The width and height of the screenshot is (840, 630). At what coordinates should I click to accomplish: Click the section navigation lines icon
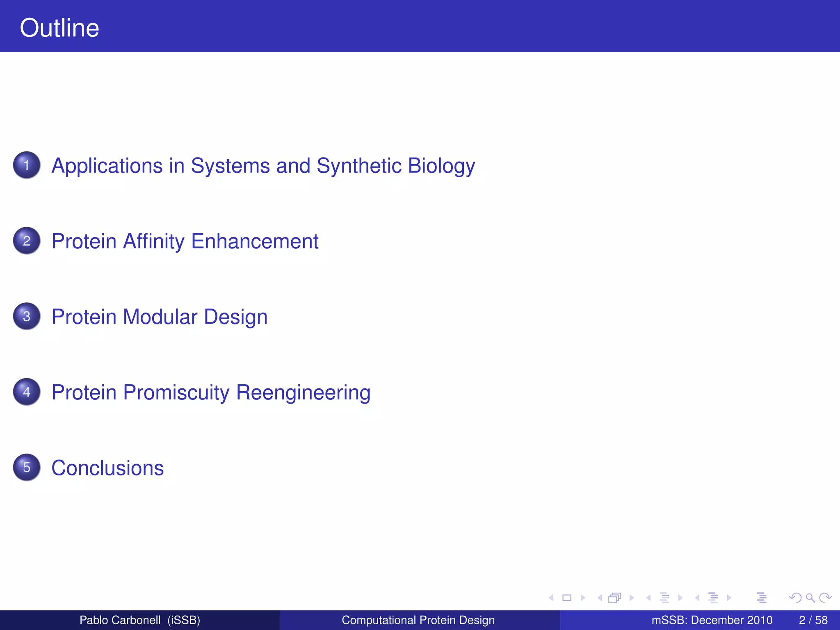pos(713,598)
